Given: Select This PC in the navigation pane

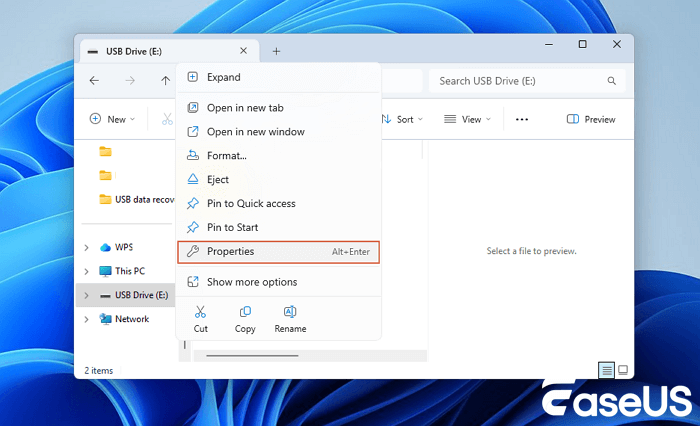Looking at the screenshot, I should coord(130,271).
